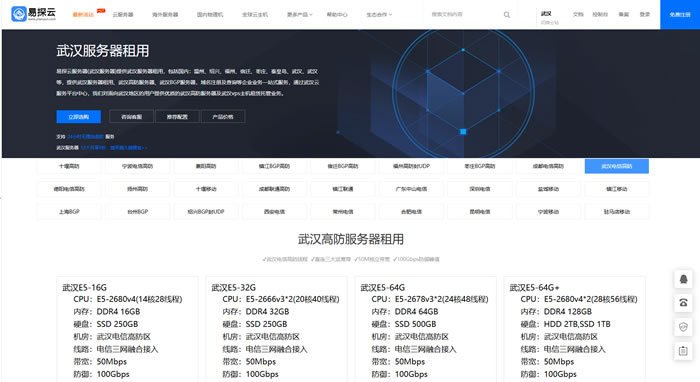This screenshot has width=700, height=382.
Task: Select the 西安电信 tab
Action: (275, 212)
